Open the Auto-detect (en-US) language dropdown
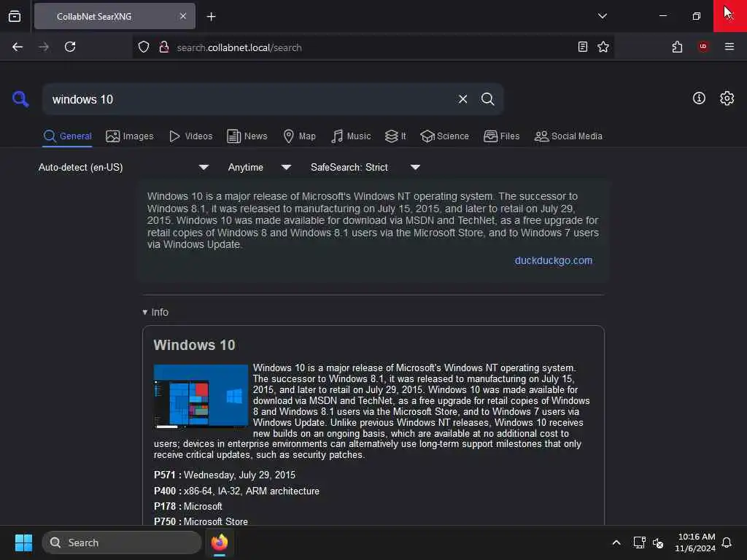 click(123, 167)
